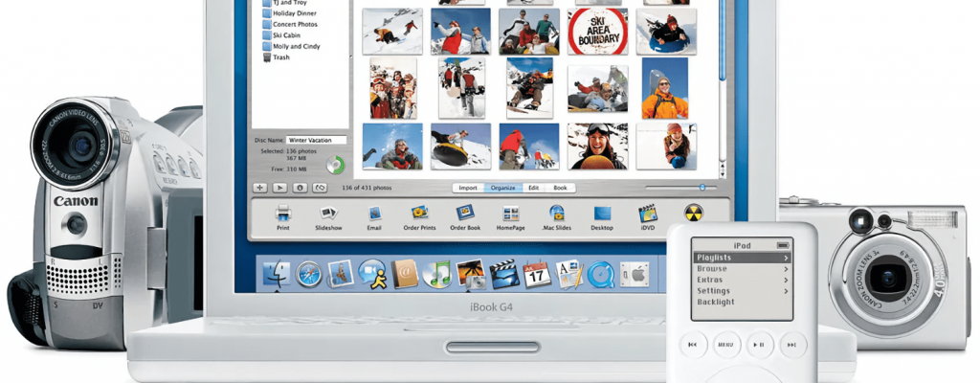Image resolution: width=980 pixels, height=383 pixels.
Task: Publish photos using the HomePage icon
Action: (511, 214)
